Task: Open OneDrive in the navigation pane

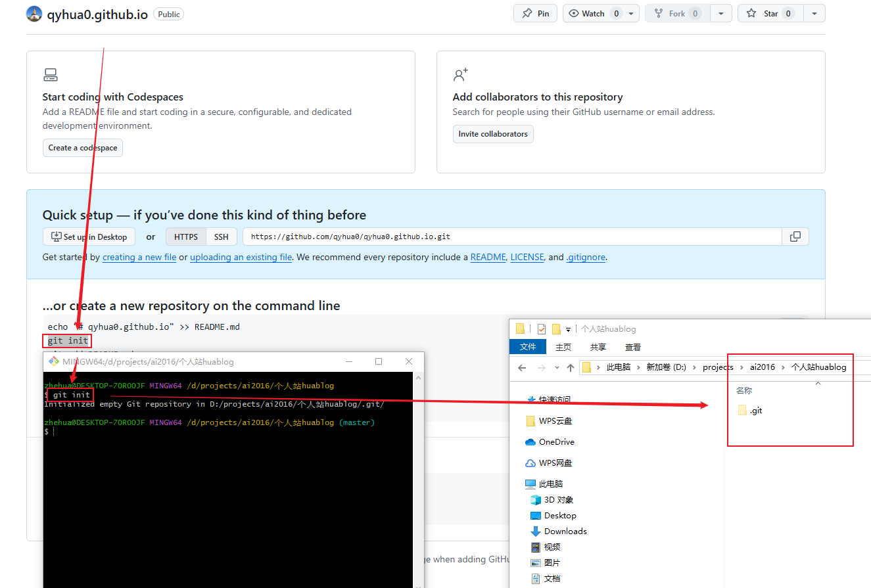Action: [x=556, y=442]
